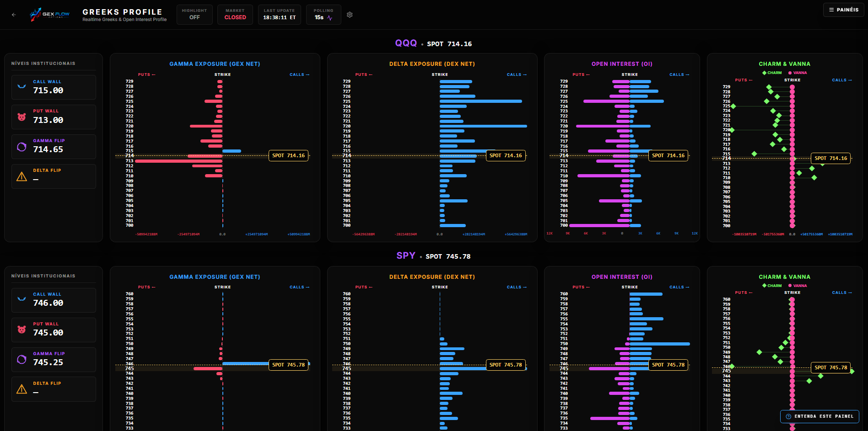Screen dimensions: 868x431
Task: Click the SPOT 745.78 label on SPY Charm & Vanna chart
Action: coord(831,367)
